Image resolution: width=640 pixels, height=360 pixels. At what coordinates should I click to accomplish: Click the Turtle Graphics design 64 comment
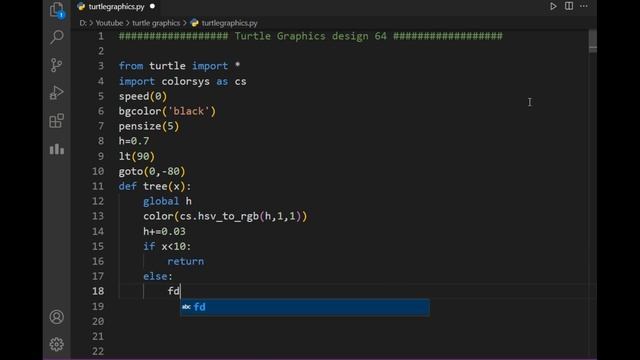coord(310,36)
